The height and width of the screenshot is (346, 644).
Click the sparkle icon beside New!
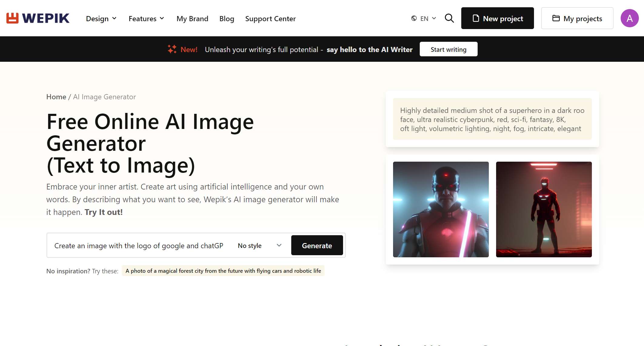click(172, 49)
